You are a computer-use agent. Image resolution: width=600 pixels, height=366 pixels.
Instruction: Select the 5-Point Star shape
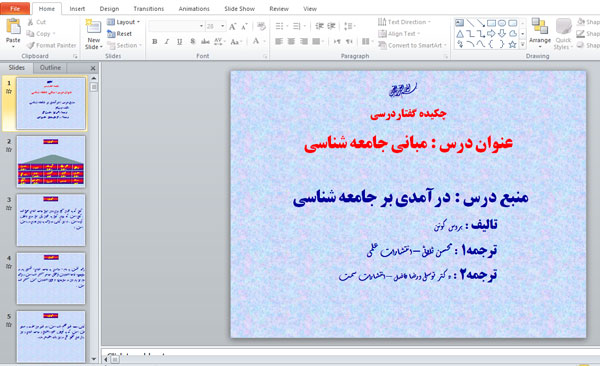coord(513,44)
